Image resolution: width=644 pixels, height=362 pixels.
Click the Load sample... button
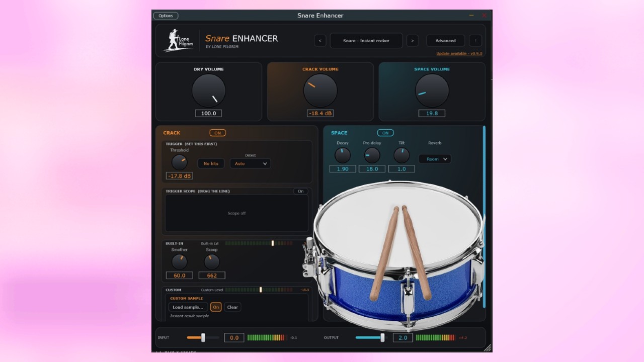[188, 307]
